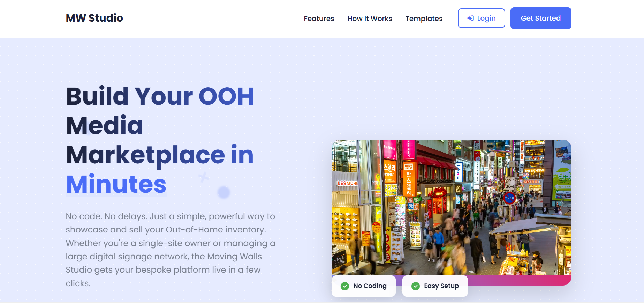Click the blue OOH text in headline
Image resolution: width=644 pixels, height=303 pixels.
[226, 96]
